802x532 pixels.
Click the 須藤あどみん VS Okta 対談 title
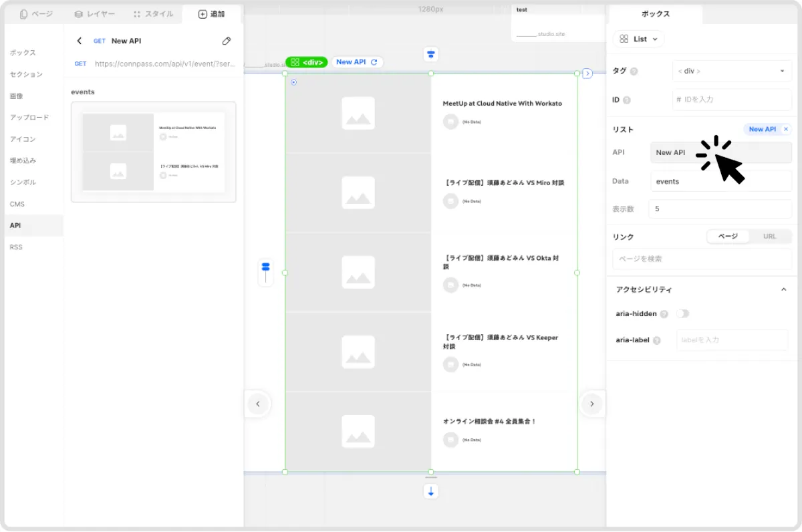501,262
